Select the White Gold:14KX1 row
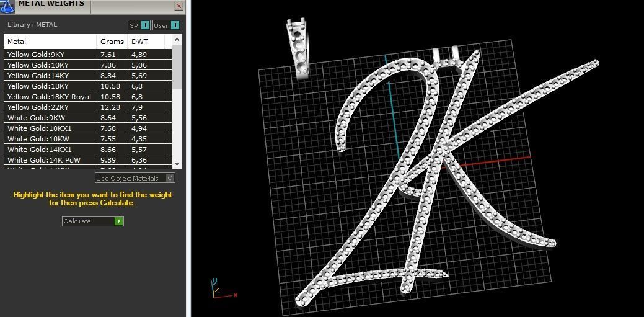644x317 pixels. click(88, 150)
